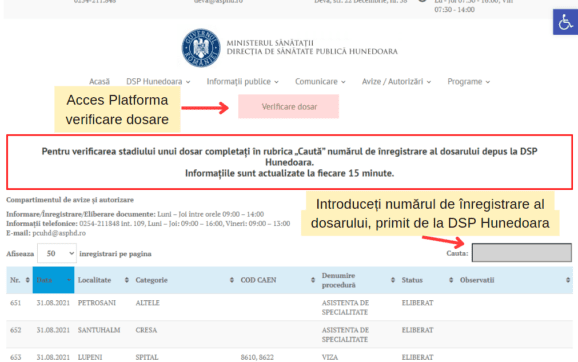578x362 pixels.
Task: Select the SPITAL category cell
Action: [x=147, y=357]
